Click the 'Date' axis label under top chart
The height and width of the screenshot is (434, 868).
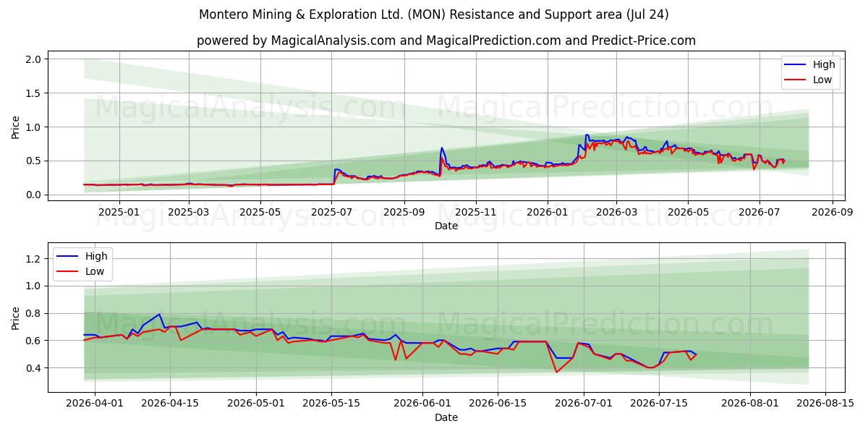(446, 226)
